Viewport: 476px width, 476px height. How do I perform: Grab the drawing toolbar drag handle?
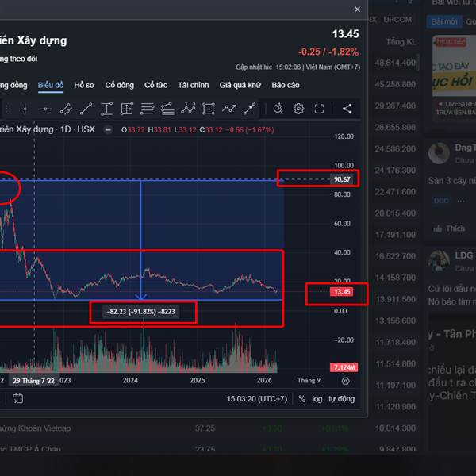(8, 109)
